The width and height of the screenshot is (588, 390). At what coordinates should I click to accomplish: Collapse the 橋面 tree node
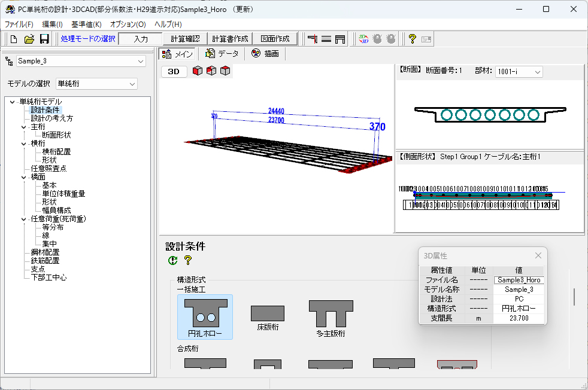pyautogui.click(x=23, y=177)
